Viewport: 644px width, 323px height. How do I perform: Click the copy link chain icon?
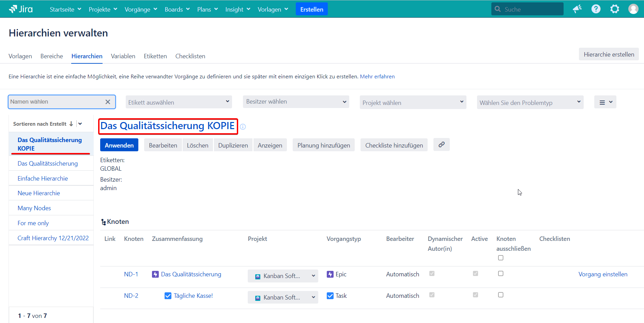click(x=441, y=145)
